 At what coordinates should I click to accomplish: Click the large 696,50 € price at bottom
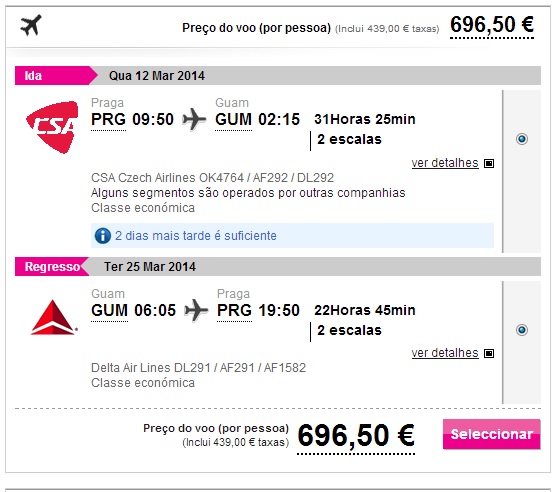pyautogui.click(x=356, y=436)
